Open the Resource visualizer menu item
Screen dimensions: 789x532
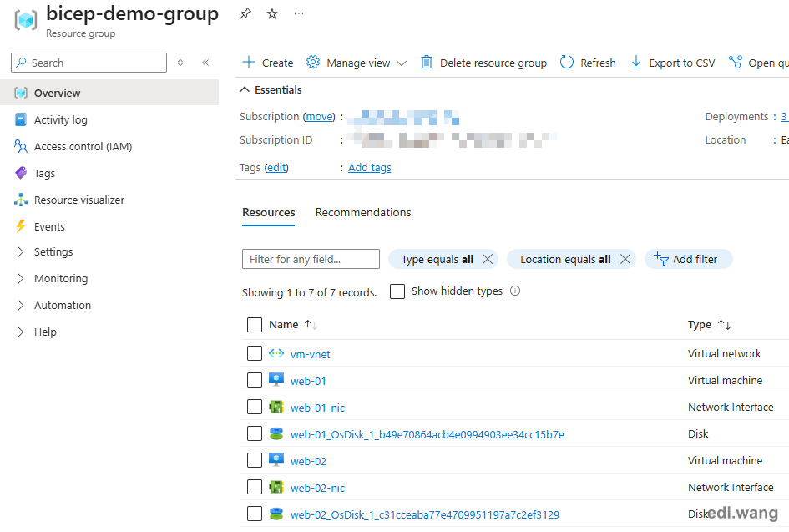point(109,200)
